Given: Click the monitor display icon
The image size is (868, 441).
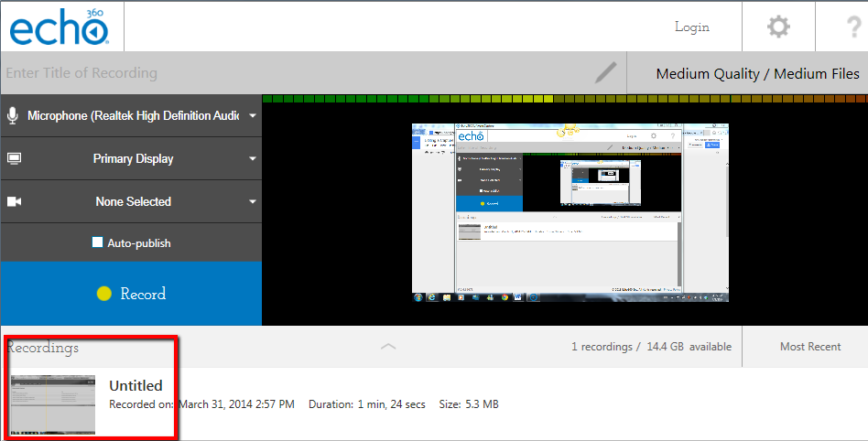Looking at the screenshot, I should 14,159.
